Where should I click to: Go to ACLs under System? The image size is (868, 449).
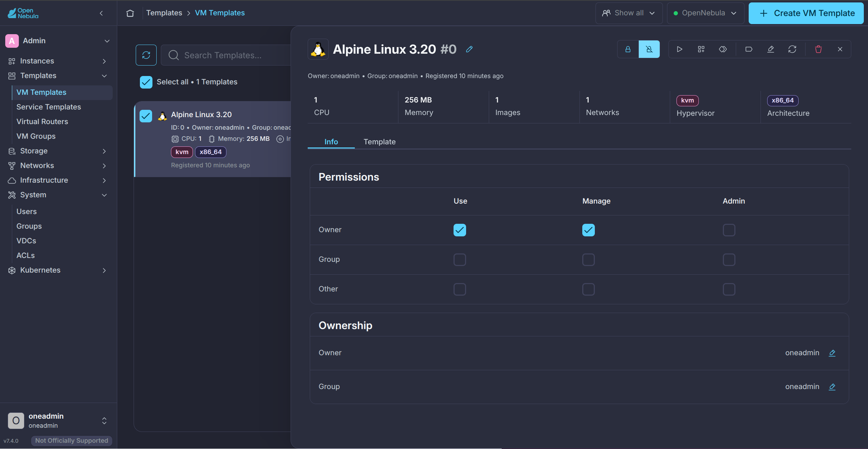pos(62,256)
